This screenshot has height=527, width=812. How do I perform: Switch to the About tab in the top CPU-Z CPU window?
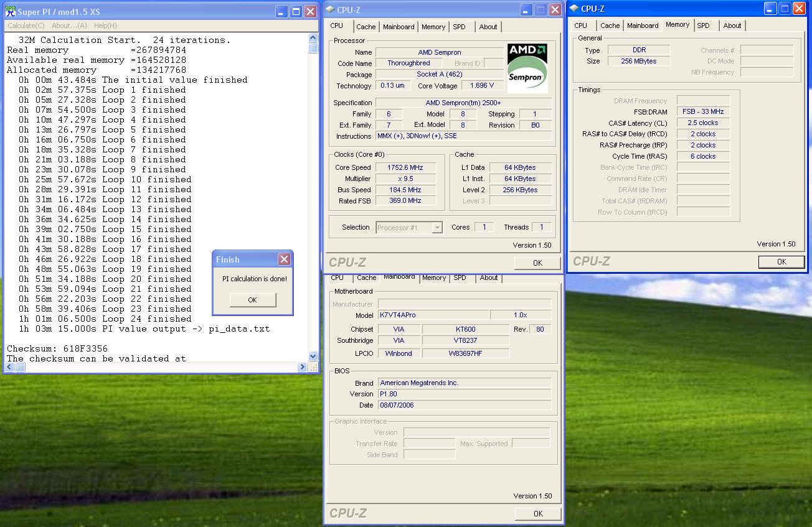tap(488, 27)
